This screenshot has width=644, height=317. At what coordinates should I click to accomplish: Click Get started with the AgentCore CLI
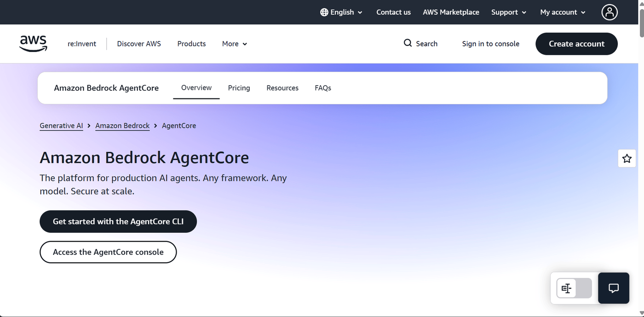pos(118,221)
